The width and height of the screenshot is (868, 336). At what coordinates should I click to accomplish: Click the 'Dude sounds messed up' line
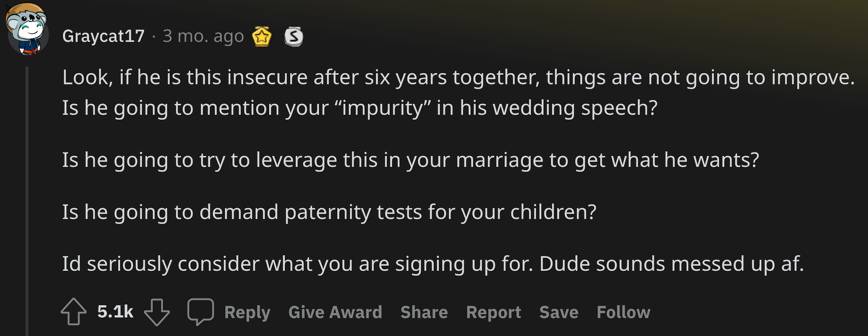coord(433,264)
